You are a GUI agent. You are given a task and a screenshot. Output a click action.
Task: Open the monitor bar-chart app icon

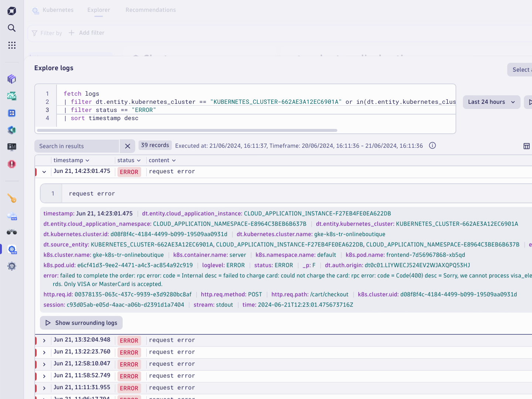(12, 147)
